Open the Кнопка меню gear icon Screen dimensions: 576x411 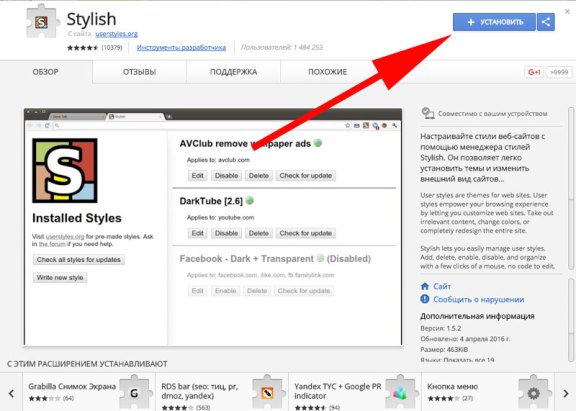(533, 393)
